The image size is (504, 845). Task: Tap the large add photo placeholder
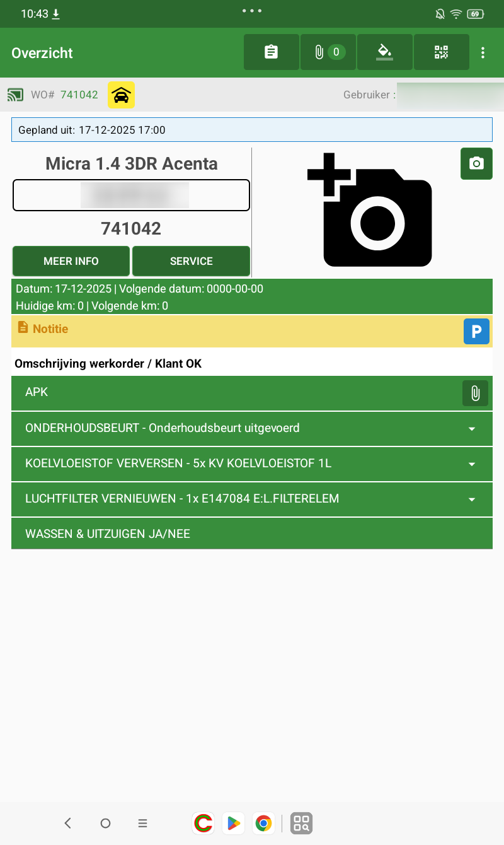pyautogui.click(x=370, y=209)
